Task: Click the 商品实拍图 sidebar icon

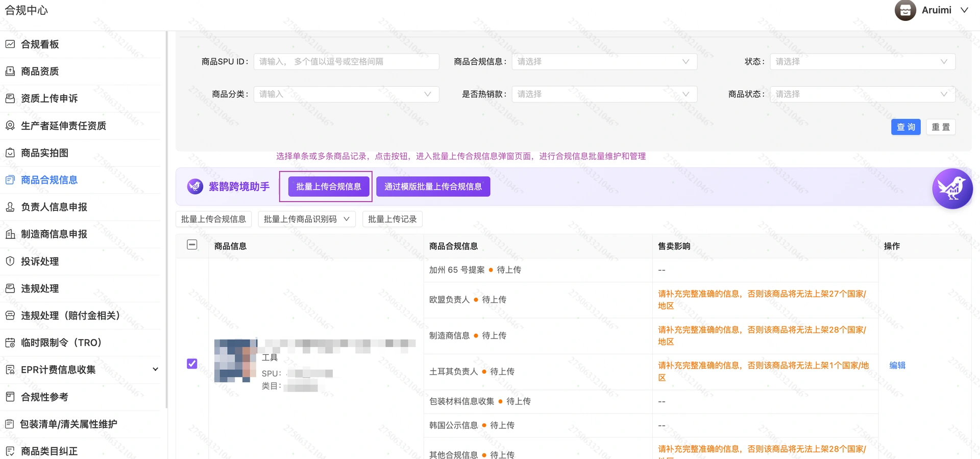Action: click(10, 153)
